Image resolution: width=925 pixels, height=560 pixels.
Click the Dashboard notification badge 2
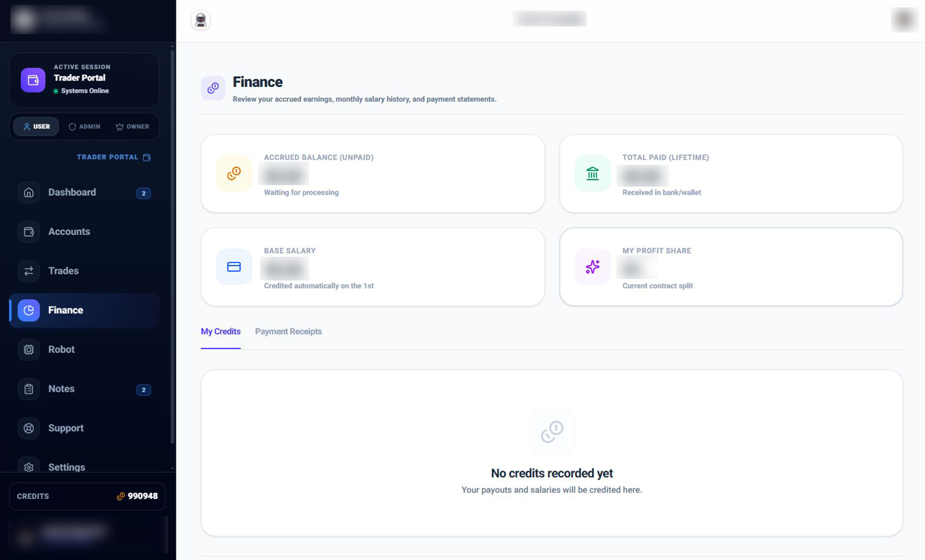[x=144, y=193]
